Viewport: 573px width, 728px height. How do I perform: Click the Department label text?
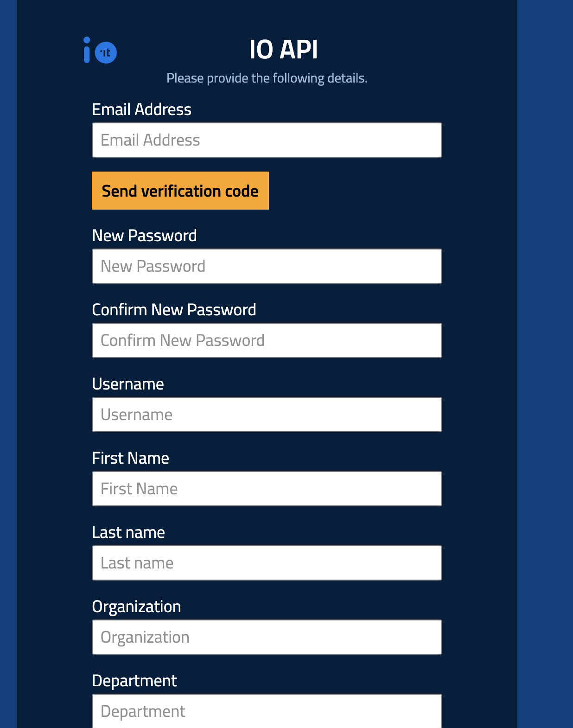[x=134, y=681]
